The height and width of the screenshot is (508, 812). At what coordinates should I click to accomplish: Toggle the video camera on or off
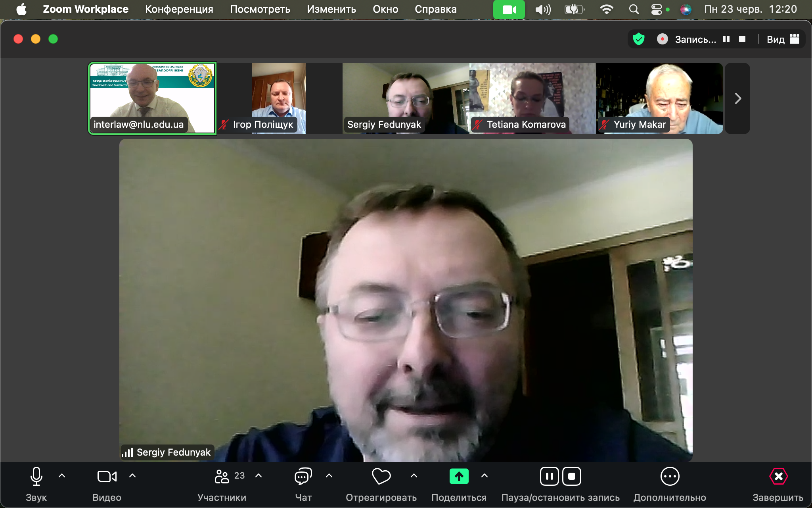[107, 476]
